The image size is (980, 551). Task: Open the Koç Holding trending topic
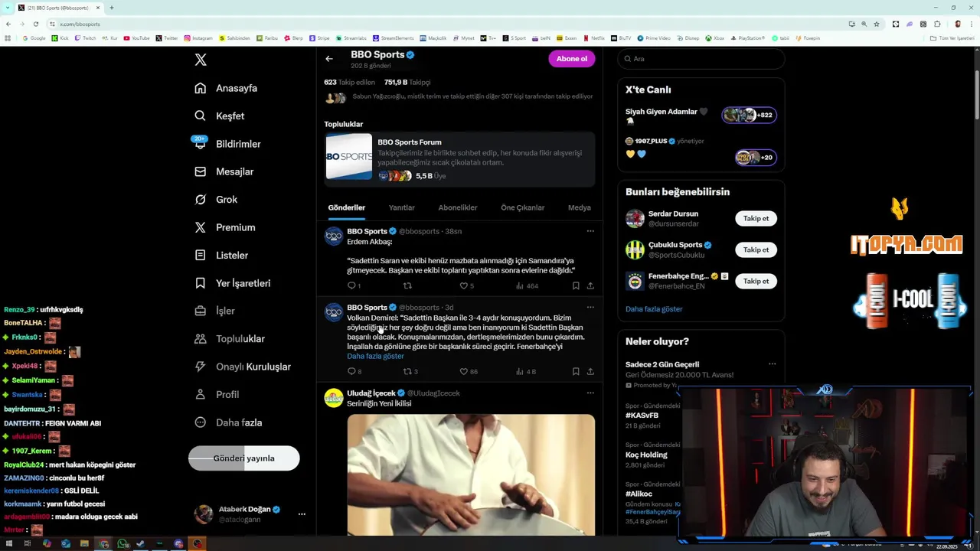coord(646,455)
